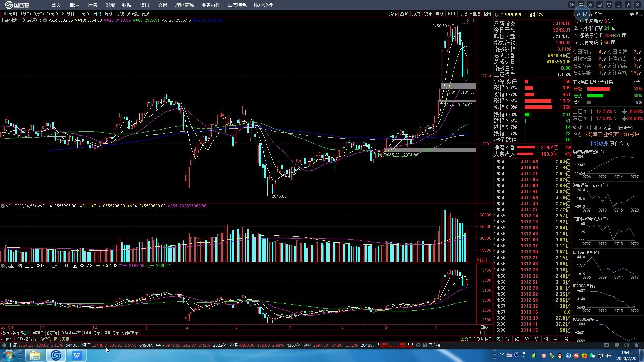
Task: Click the 国防军工 hot topic link
Action: click(593, 134)
